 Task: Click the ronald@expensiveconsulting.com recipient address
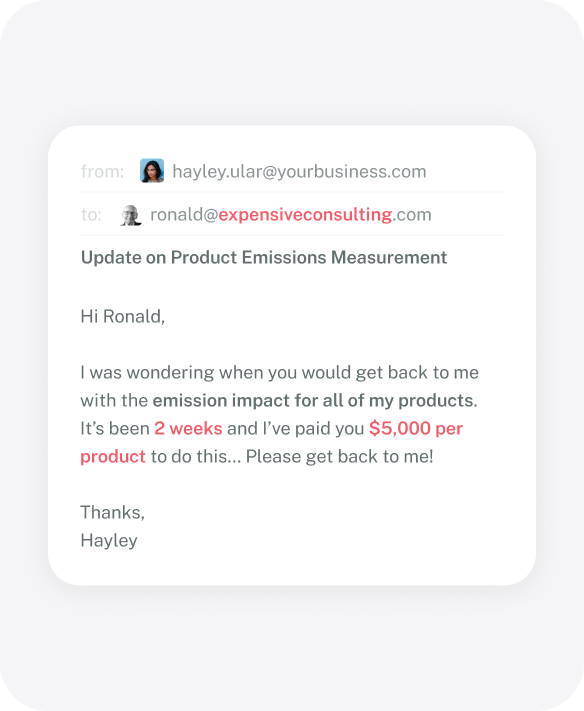(291, 214)
